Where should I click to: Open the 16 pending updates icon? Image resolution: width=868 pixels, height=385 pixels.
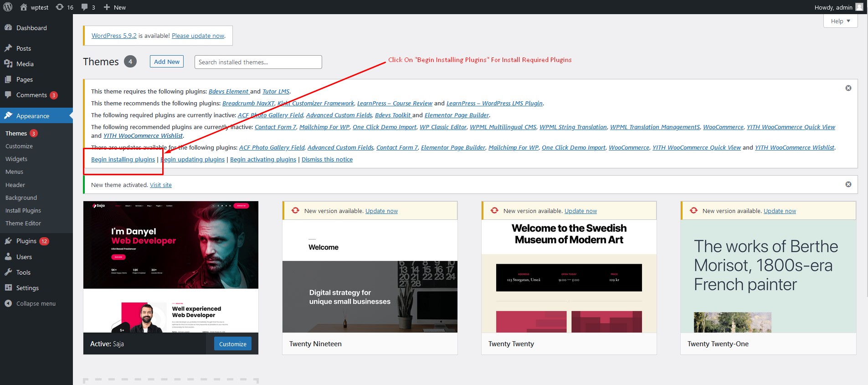(x=64, y=7)
